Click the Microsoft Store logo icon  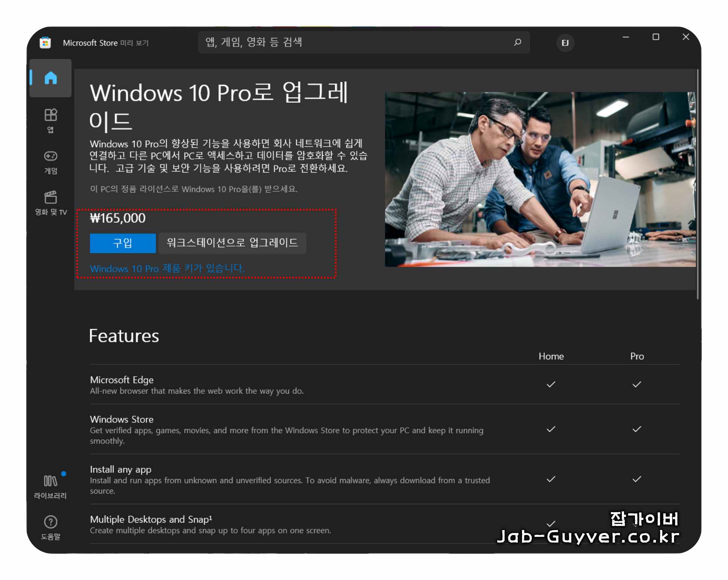click(x=45, y=43)
